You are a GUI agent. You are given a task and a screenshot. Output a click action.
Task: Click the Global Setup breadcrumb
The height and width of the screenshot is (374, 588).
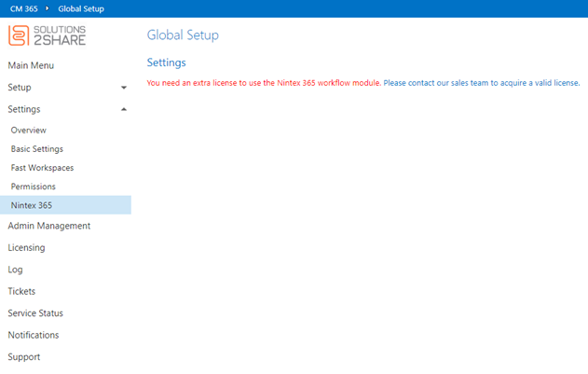[x=81, y=8]
